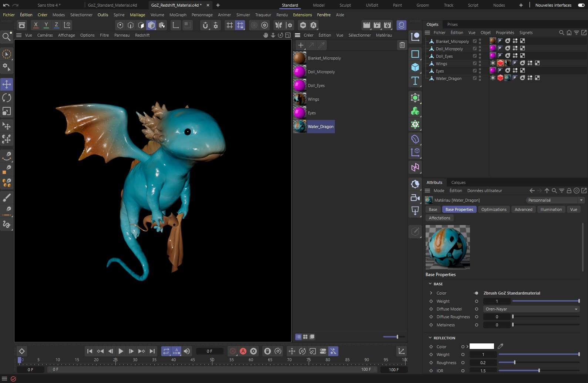The width and height of the screenshot is (588, 383).
Task: Delete material using the trash icon
Action: pyautogui.click(x=402, y=45)
